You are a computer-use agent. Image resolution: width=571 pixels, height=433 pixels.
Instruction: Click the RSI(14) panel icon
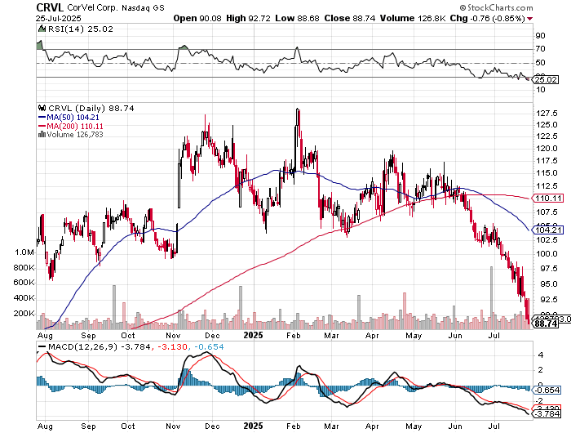pyautogui.click(x=42, y=29)
